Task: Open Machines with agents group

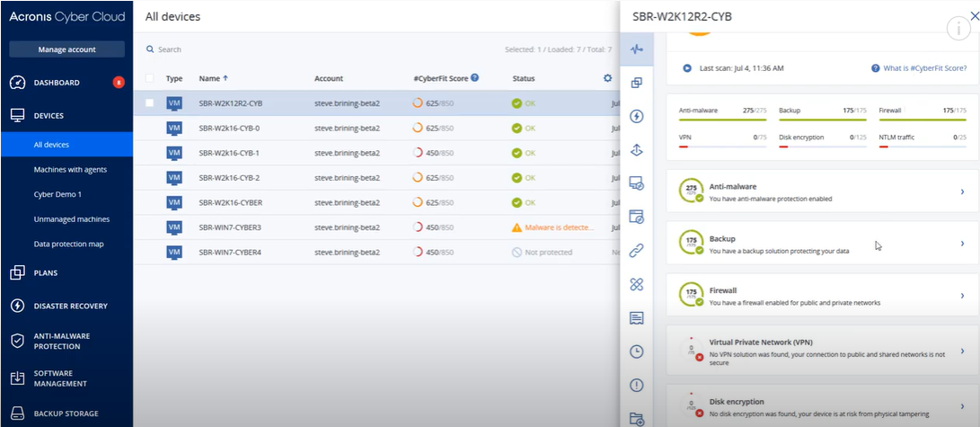Action: click(70, 169)
